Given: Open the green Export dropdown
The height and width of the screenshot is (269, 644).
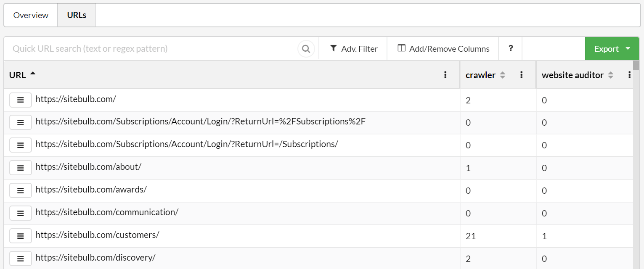Looking at the screenshot, I should point(612,49).
